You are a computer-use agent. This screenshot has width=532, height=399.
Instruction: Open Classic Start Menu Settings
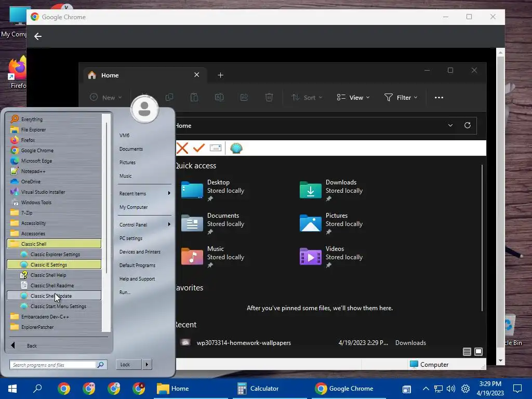54,306
